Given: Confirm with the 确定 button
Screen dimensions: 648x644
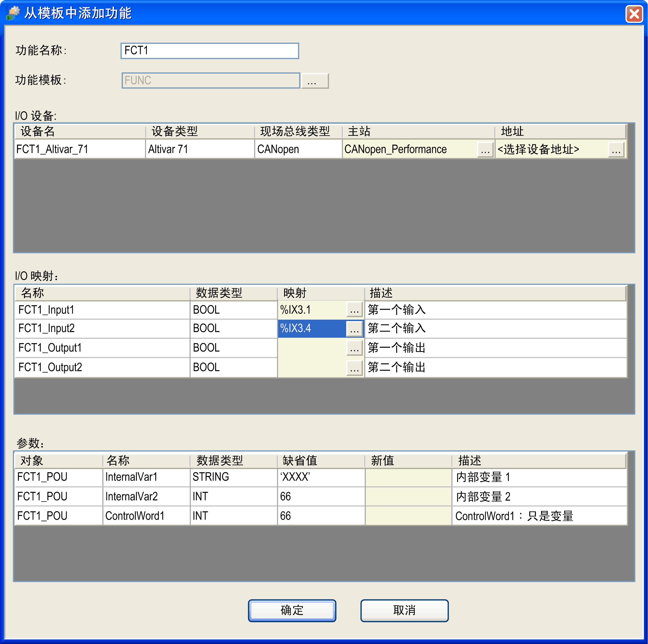Looking at the screenshot, I should coord(292,610).
